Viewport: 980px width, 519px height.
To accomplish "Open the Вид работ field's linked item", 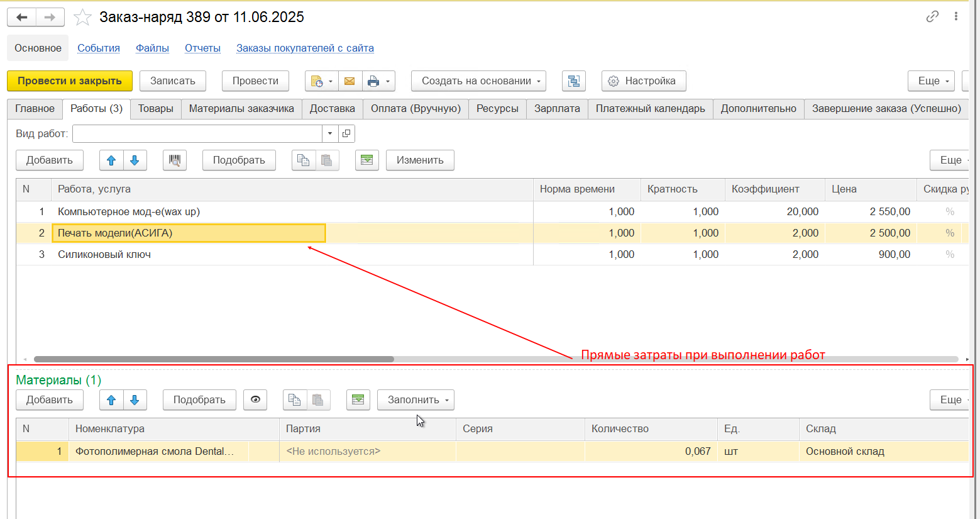I will pos(346,134).
